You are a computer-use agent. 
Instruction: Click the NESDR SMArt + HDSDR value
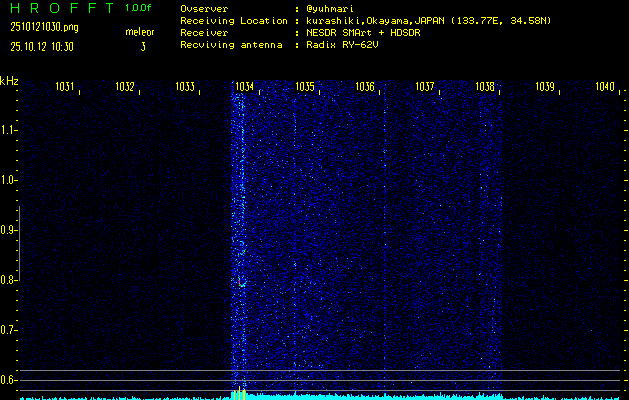click(x=363, y=33)
